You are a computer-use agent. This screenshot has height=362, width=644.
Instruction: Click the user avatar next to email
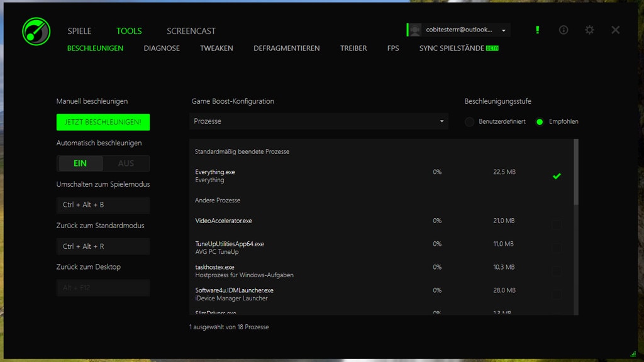coord(415,30)
